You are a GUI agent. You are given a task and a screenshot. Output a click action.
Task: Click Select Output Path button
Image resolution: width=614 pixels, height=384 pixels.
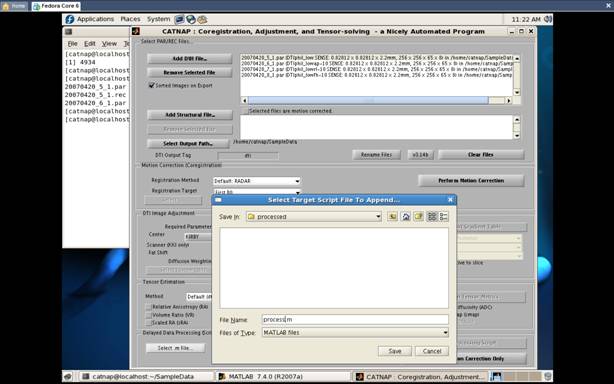coord(188,144)
